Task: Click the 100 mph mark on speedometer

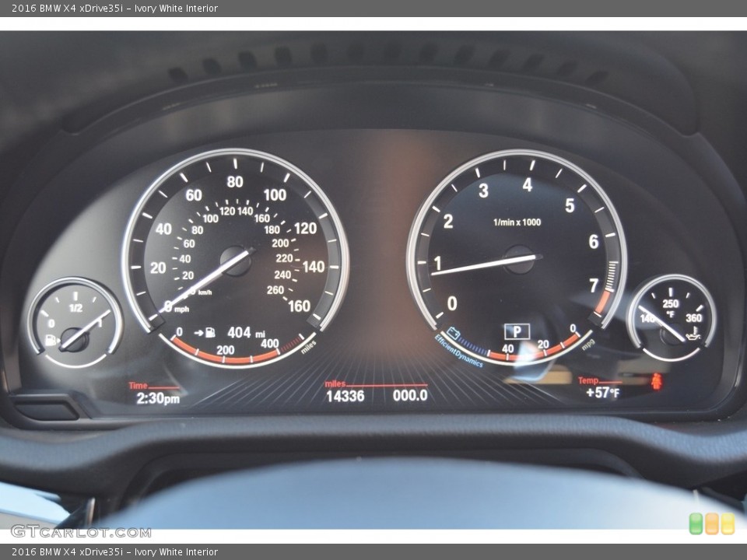Action: pyautogui.click(x=275, y=194)
